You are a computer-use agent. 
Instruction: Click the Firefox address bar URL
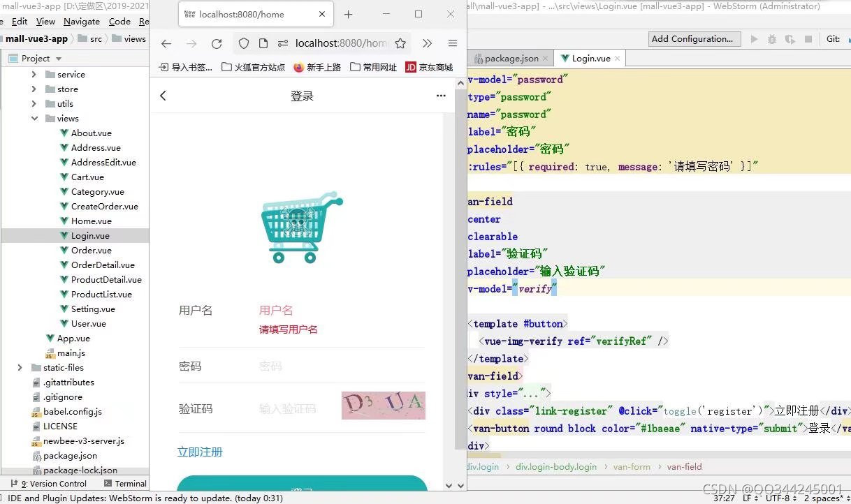click(341, 43)
